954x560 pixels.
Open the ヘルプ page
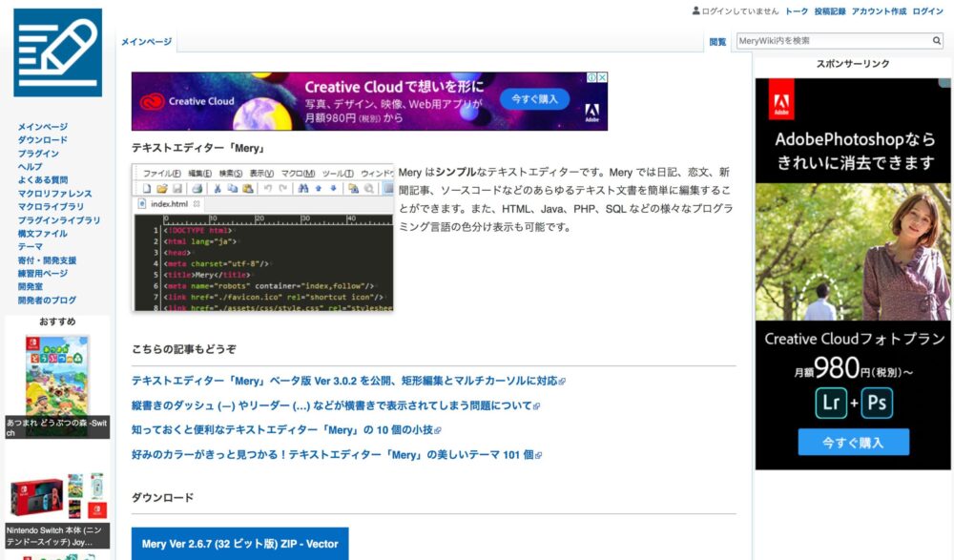(x=30, y=167)
